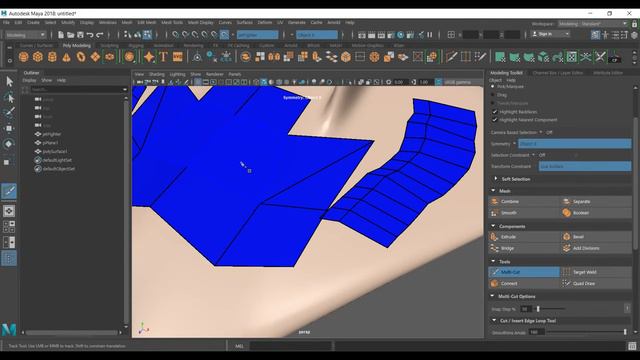
Task: Open the Symmetry dropdown in Modeling Toolkit
Action: [574, 144]
